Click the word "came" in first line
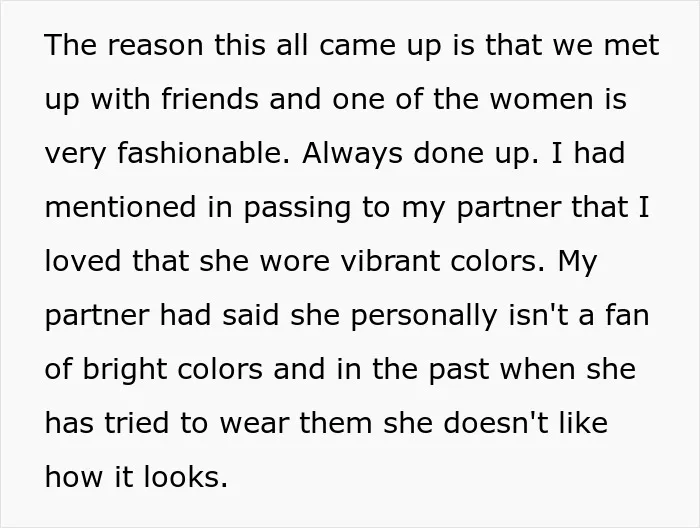This screenshot has width=700, height=528. (358, 47)
